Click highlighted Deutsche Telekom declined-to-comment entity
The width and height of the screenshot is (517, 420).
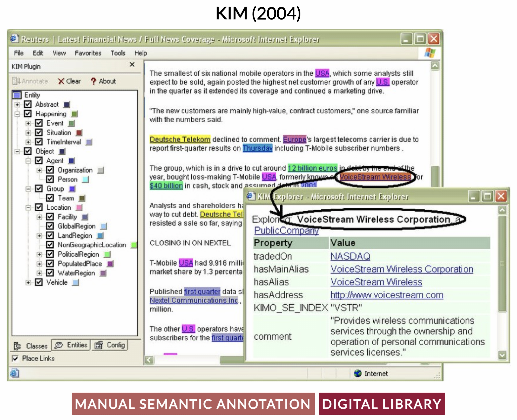(x=180, y=139)
